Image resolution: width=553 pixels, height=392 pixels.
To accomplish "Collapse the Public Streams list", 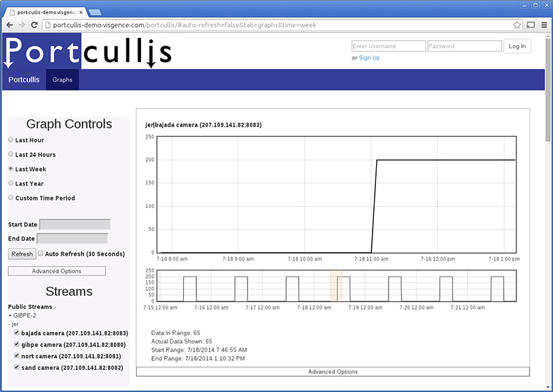I will pyautogui.click(x=32, y=306).
